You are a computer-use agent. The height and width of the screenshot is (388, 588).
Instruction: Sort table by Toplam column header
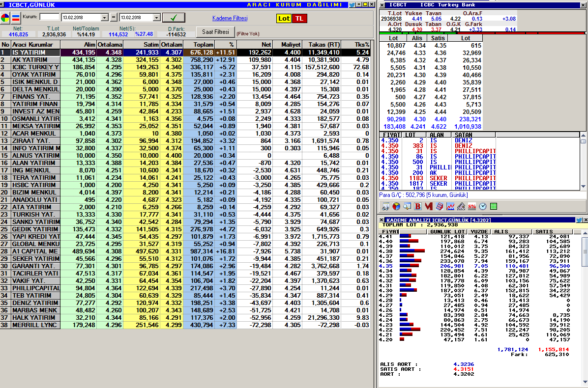[199, 45]
